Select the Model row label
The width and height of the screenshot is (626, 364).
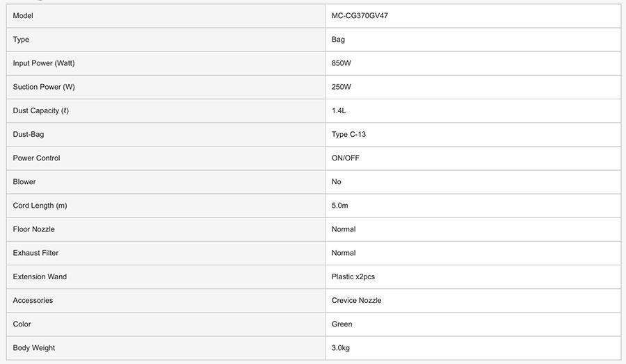tap(23, 16)
